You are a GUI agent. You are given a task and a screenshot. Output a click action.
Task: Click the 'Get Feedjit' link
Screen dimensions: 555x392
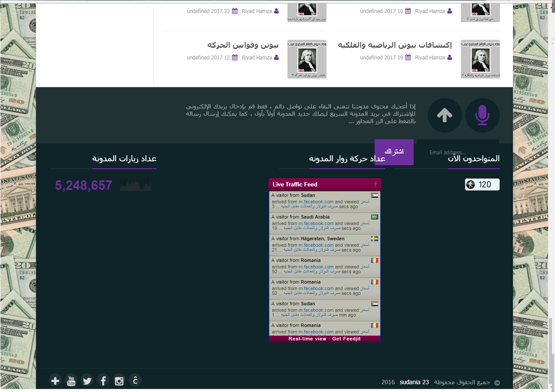[x=346, y=339]
